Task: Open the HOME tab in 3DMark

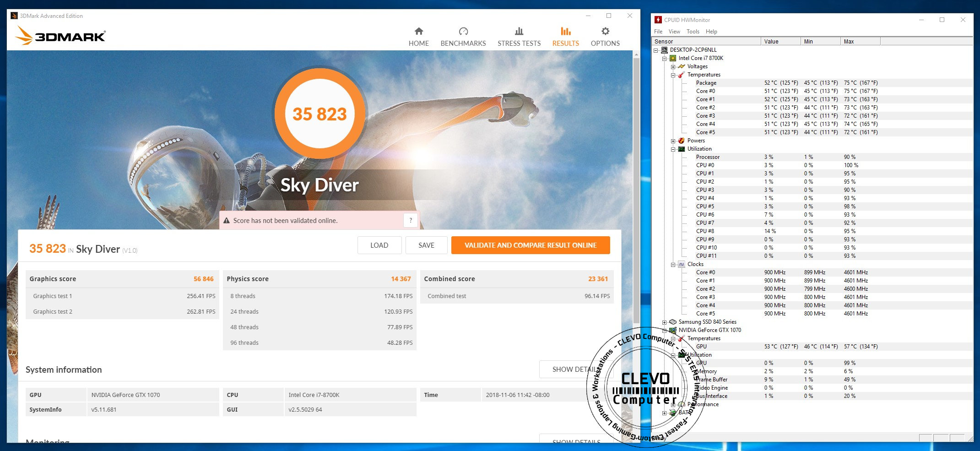Action: pyautogui.click(x=418, y=37)
